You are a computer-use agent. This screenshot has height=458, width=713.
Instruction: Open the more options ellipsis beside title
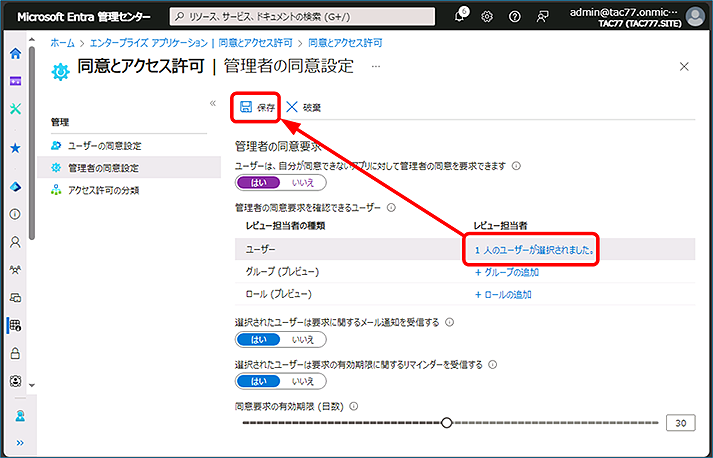pos(376,66)
